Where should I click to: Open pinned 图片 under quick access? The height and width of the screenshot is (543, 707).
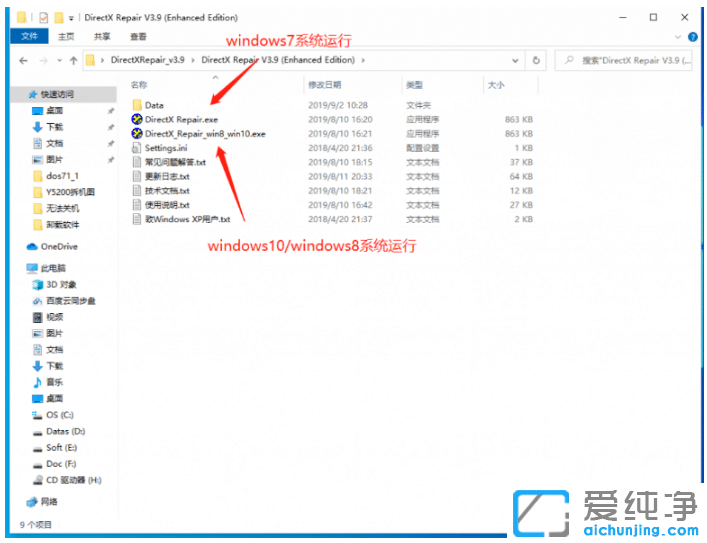54,159
